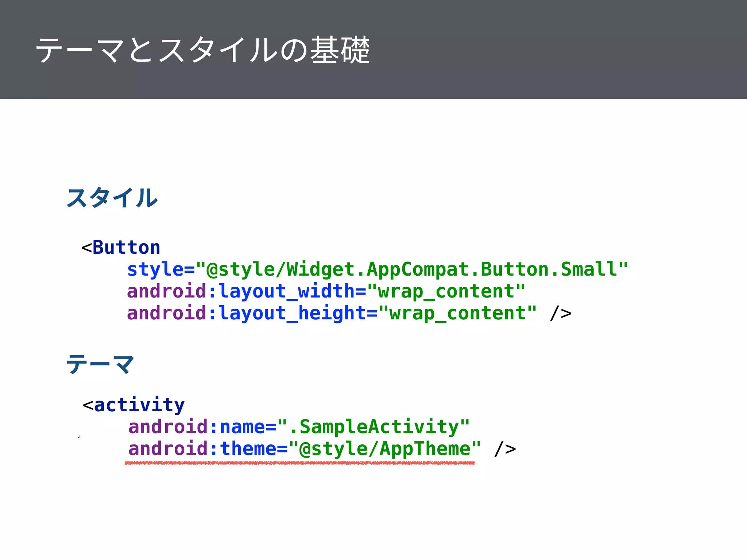This screenshot has height=560, width=747.
Task: Click the android:theme="@style/AppTheme" line
Action: 322,449
